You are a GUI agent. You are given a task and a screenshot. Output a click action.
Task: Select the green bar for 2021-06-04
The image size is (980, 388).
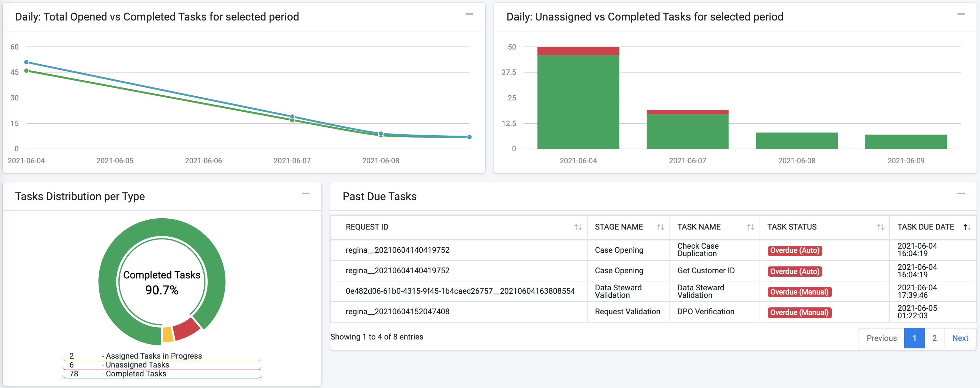578,102
